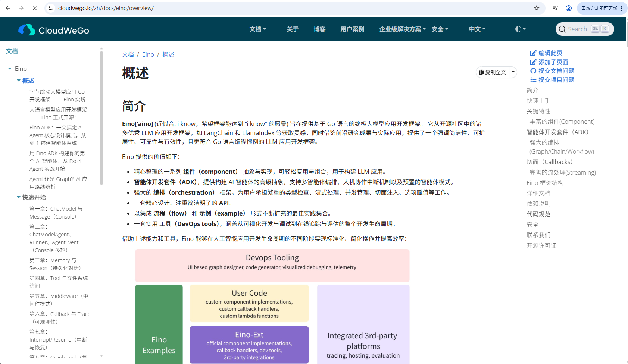This screenshot has width=628, height=364.
Task: Open the Eino ADK: 一文搞定 sidebar item
Action: (x=60, y=135)
